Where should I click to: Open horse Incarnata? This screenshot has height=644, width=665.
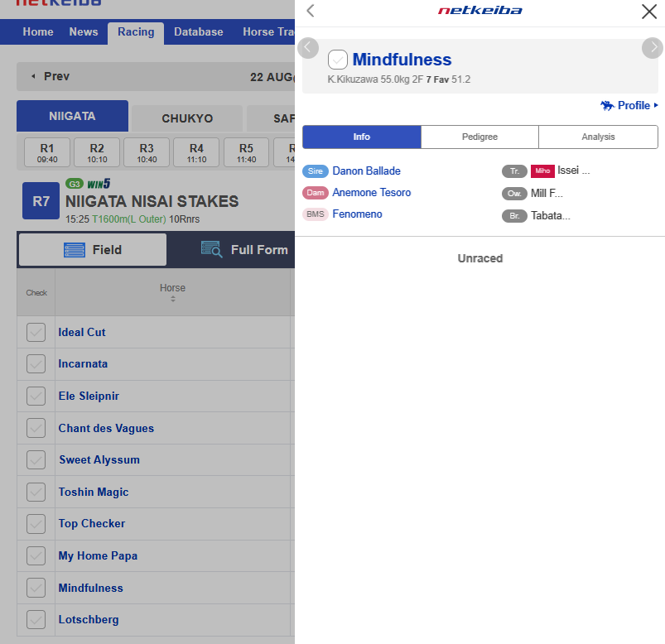click(x=83, y=363)
